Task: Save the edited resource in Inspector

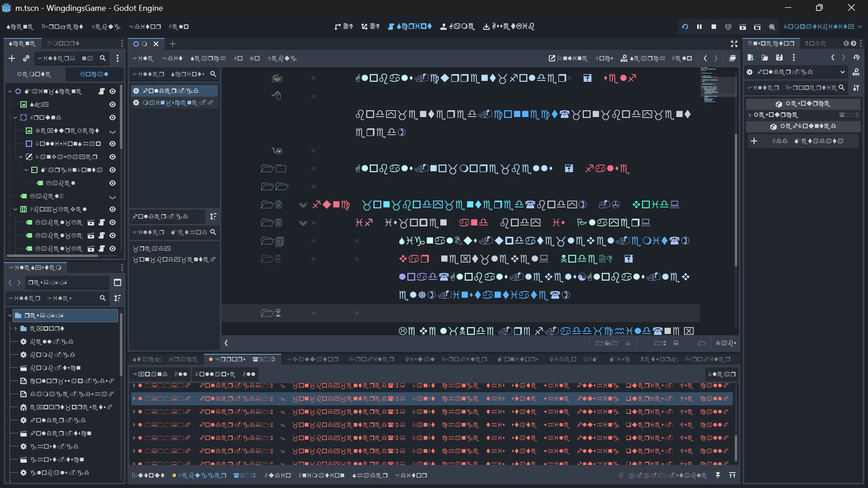Action: [x=779, y=57]
